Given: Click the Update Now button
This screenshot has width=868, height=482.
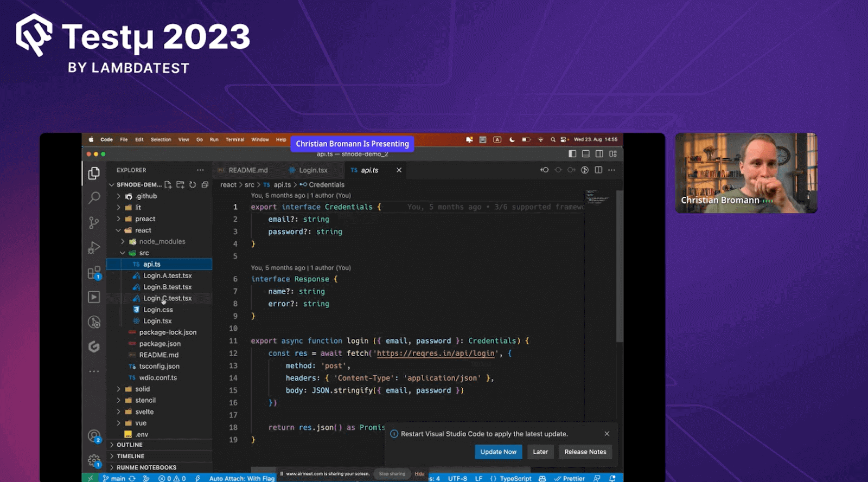Looking at the screenshot, I should [499, 452].
